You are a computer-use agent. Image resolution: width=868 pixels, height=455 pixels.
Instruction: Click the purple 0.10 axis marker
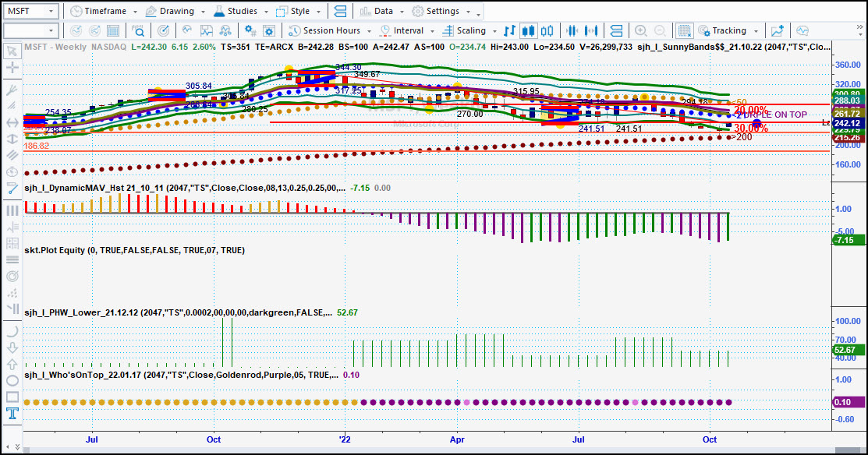[848, 402]
